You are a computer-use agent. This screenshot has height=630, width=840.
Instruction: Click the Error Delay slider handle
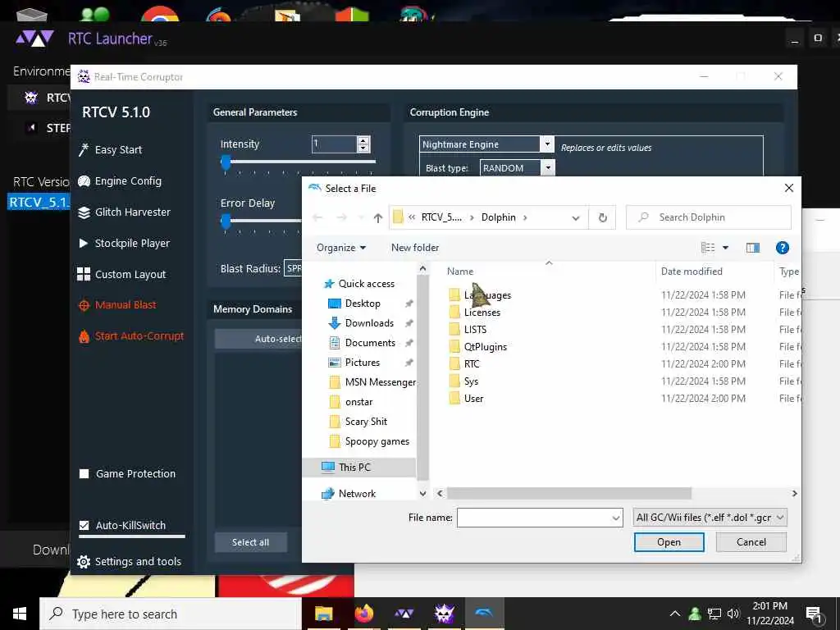226,221
